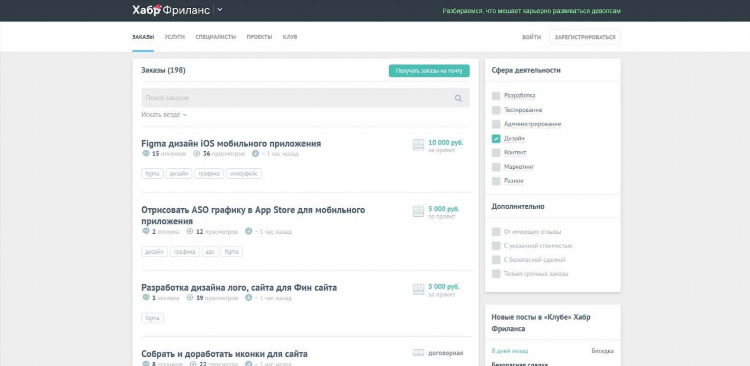This screenshot has height=366, width=750.
Task: Click the clock icon on Figma дизайн iOS order
Action: [x=255, y=154]
